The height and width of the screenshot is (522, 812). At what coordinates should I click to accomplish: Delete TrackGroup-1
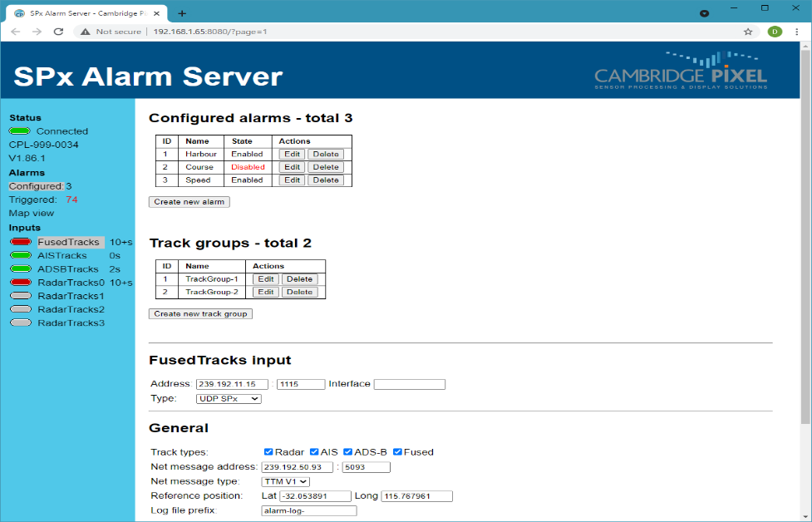(x=299, y=278)
